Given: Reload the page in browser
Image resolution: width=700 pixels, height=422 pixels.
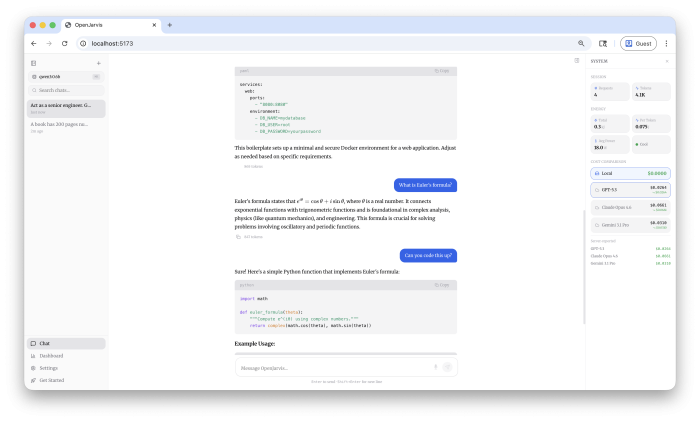Looking at the screenshot, I should point(65,44).
